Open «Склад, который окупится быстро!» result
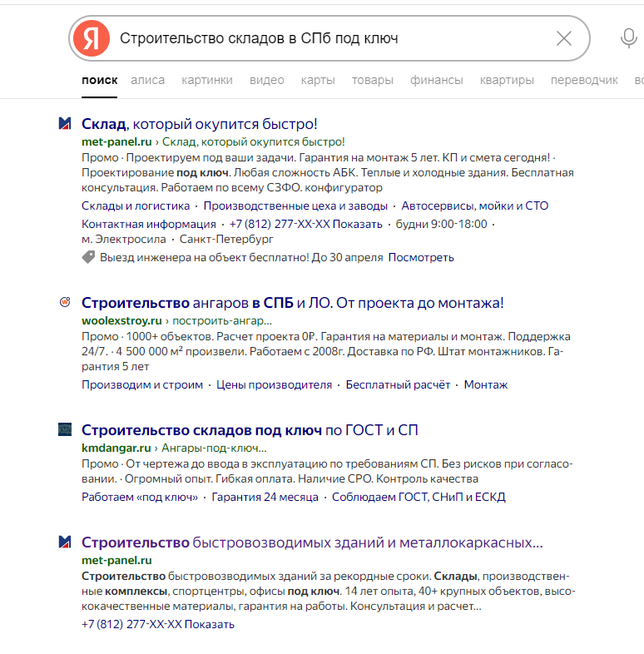The width and height of the screenshot is (644, 654). 200,124
